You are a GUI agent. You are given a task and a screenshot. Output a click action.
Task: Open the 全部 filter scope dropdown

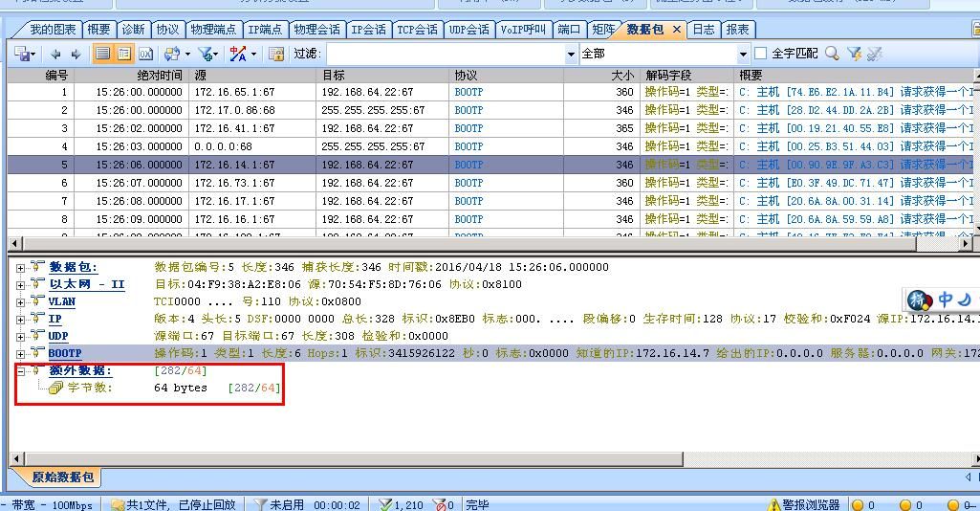[x=741, y=55]
